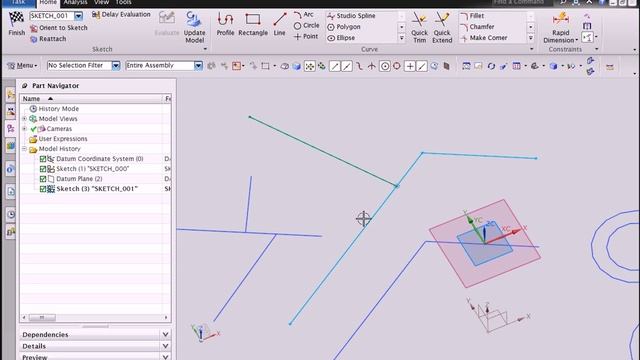The width and height of the screenshot is (640, 360).
Task: Click the Find a Command search field
Action: pyautogui.click(x=522, y=2)
